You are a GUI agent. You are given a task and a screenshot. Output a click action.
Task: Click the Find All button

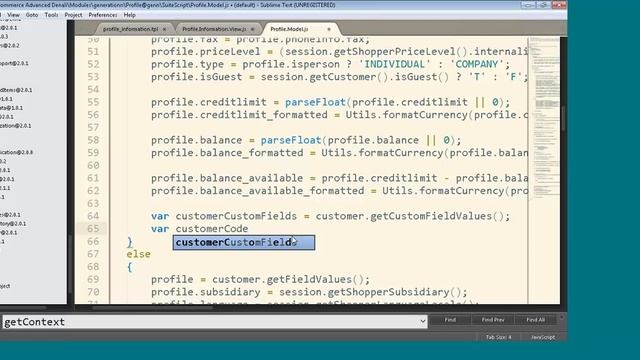point(536,320)
